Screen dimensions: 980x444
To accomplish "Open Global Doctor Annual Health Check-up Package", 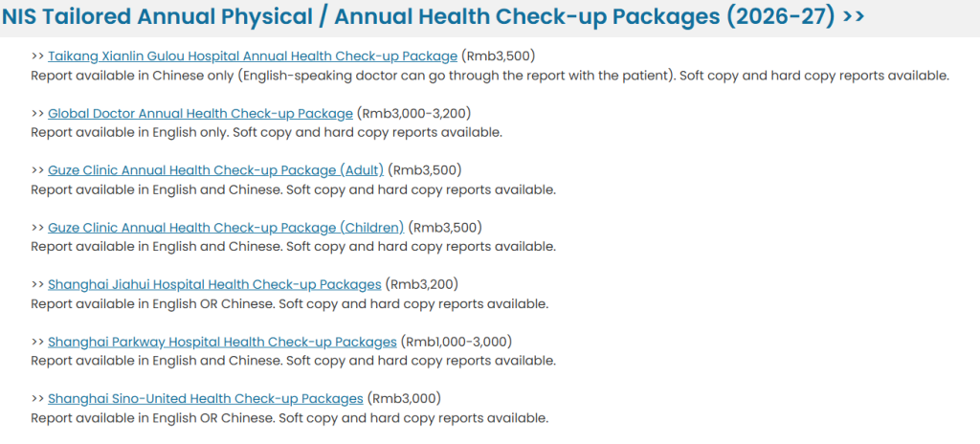I will click(201, 113).
